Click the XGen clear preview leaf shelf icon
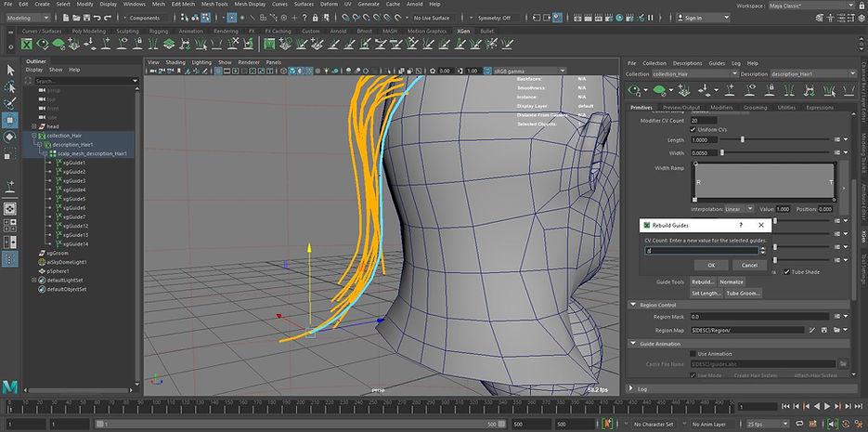868x432 pixels. [58, 44]
